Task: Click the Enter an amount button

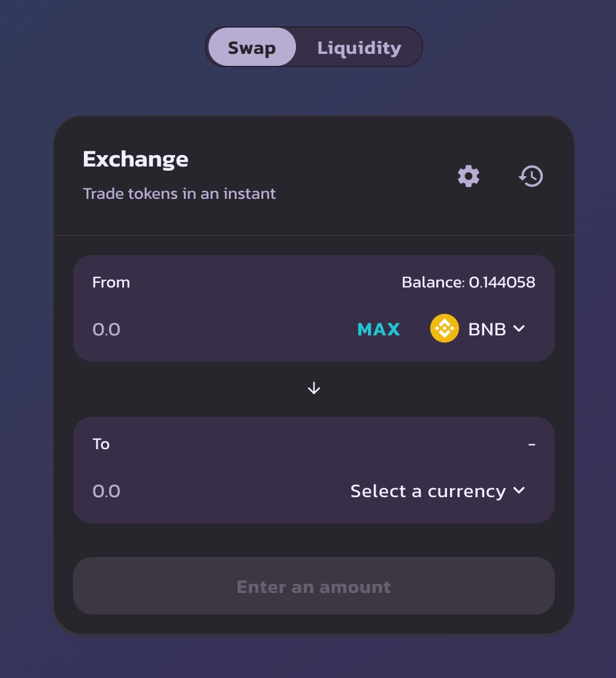Action: [x=314, y=586]
